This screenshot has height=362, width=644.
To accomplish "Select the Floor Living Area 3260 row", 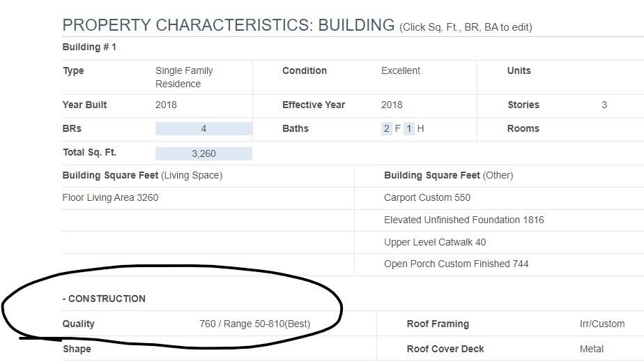I will tap(110, 197).
